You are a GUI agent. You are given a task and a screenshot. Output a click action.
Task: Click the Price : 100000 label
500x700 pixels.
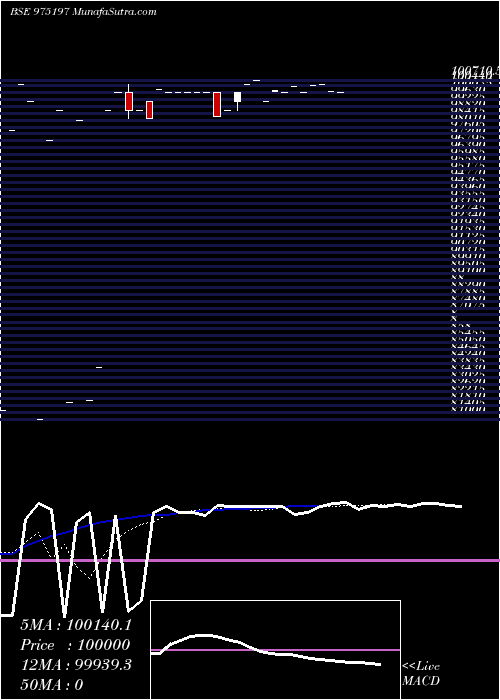point(75,645)
